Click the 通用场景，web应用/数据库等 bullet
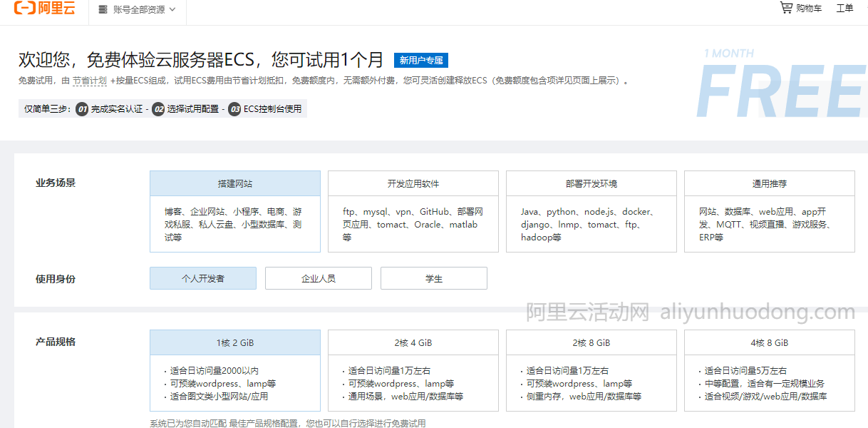Image resolution: width=868 pixels, height=428 pixels. 405,397
